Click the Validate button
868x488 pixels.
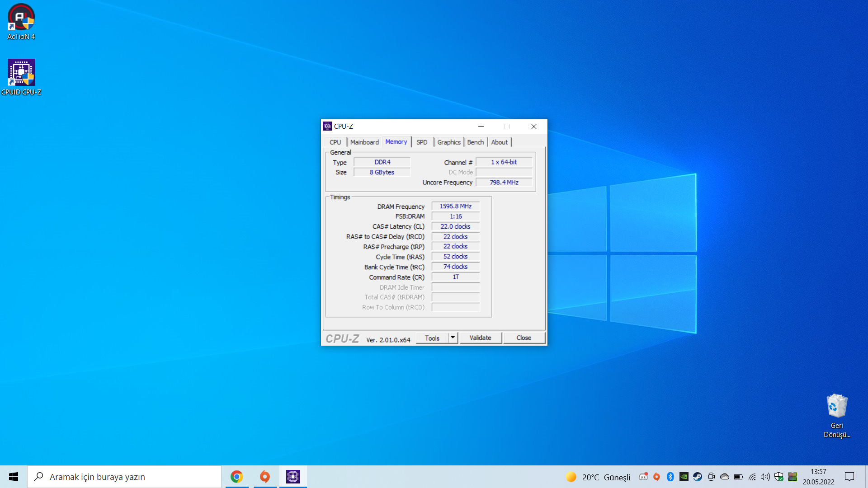(480, 338)
